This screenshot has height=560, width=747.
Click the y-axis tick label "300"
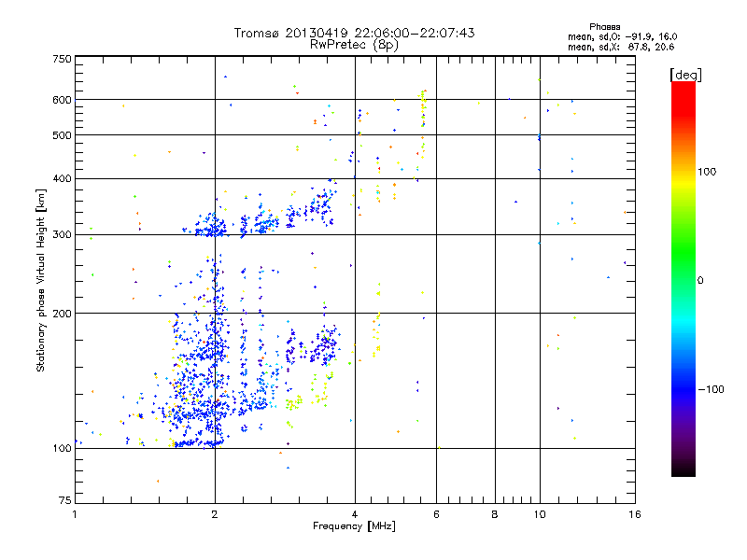tap(62, 235)
